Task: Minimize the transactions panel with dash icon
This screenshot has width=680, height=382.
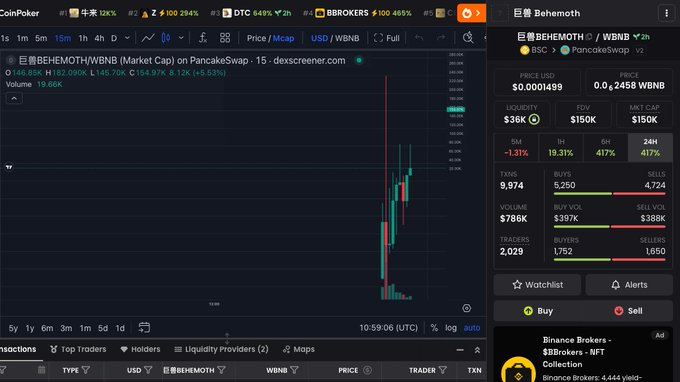Action: pyautogui.click(x=460, y=349)
